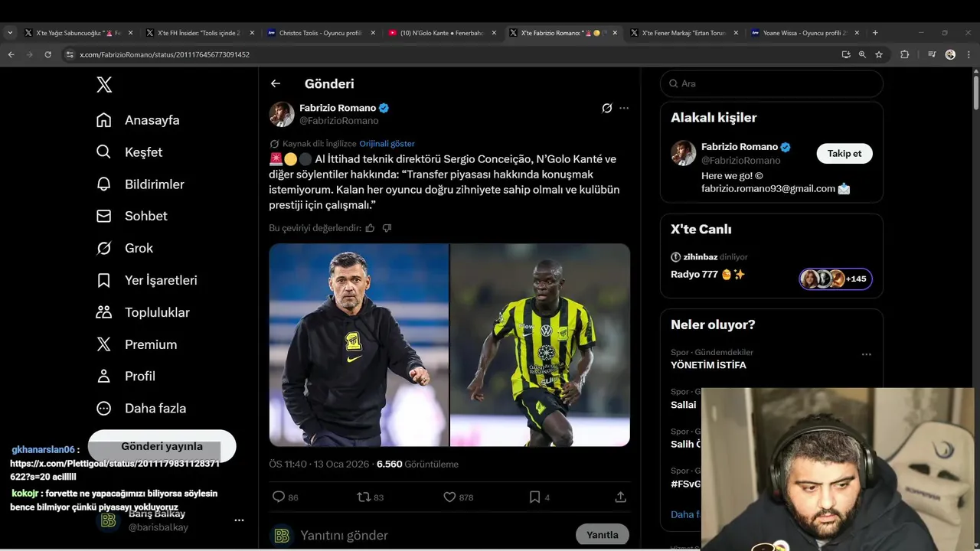Click the address bar URL
The width and height of the screenshot is (980, 551).
click(165, 55)
